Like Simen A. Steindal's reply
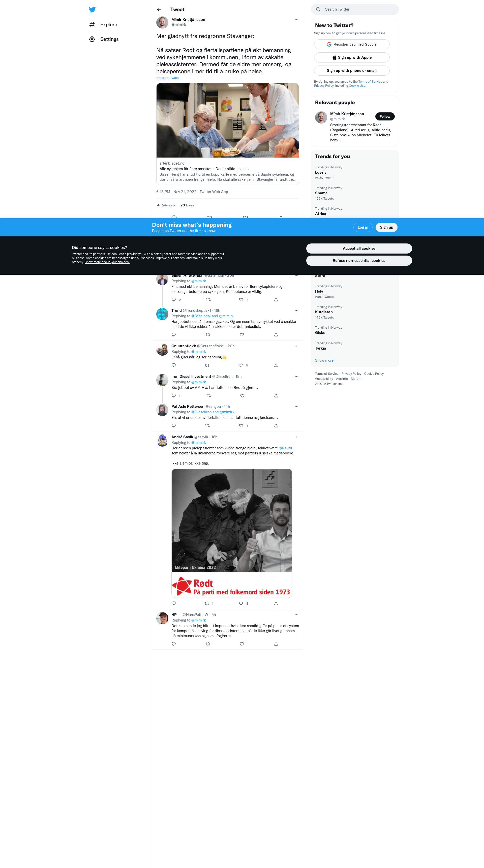This screenshot has width=484, height=868. point(241,300)
